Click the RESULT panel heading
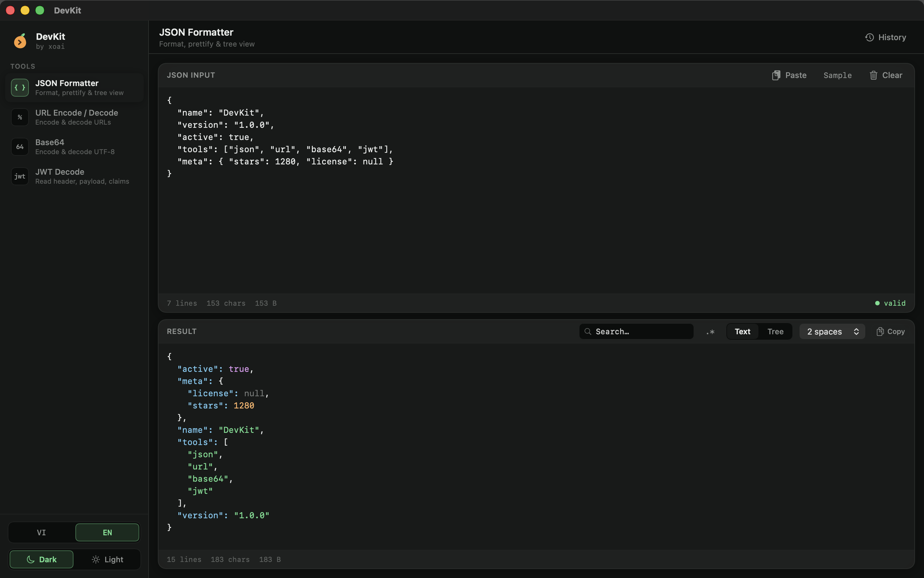This screenshot has width=924, height=578. point(182,331)
